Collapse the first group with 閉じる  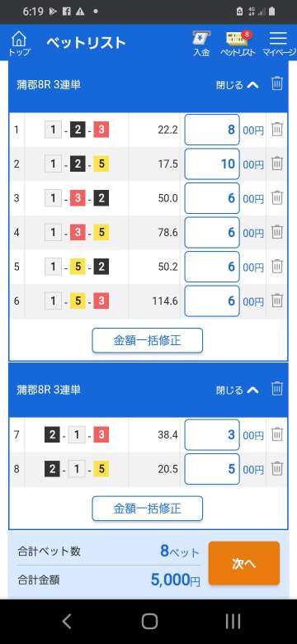[238, 85]
